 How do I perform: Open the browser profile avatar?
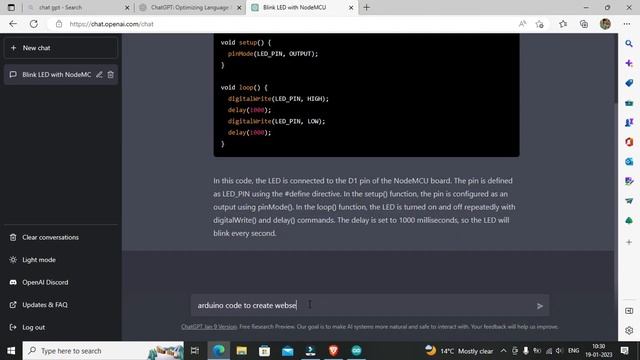(605, 24)
